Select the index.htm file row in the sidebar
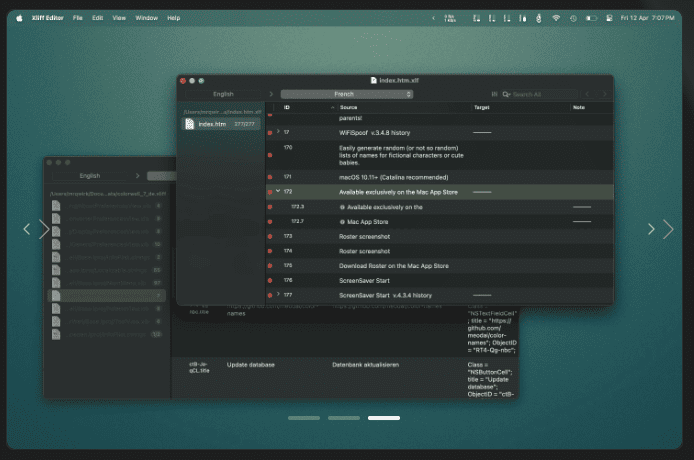 (220, 124)
